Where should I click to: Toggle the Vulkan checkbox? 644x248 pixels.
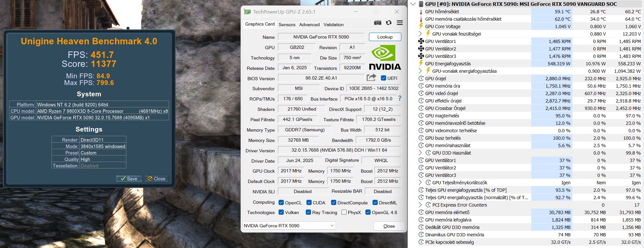coord(281,212)
